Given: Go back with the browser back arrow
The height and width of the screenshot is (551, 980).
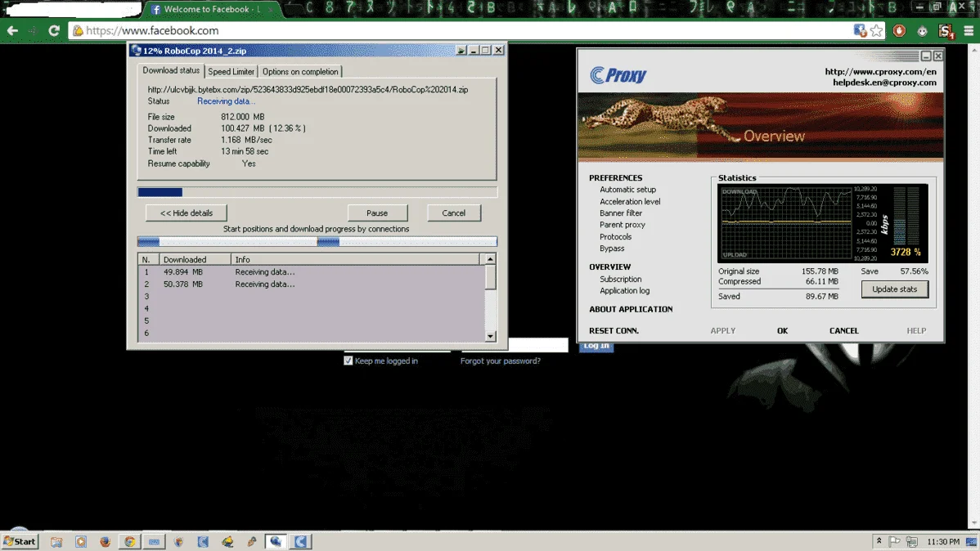Looking at the screenshot, I should tap(12, 30).
